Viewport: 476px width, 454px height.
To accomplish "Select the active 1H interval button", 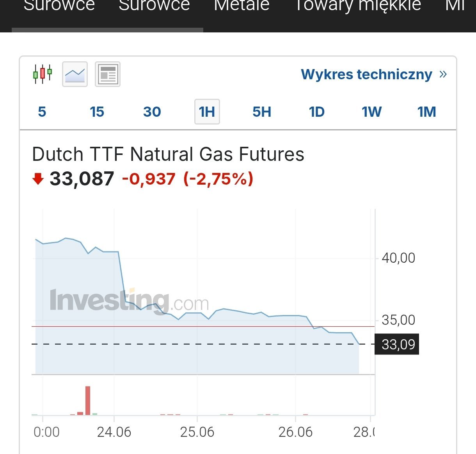I will click(x=207, y=112).
